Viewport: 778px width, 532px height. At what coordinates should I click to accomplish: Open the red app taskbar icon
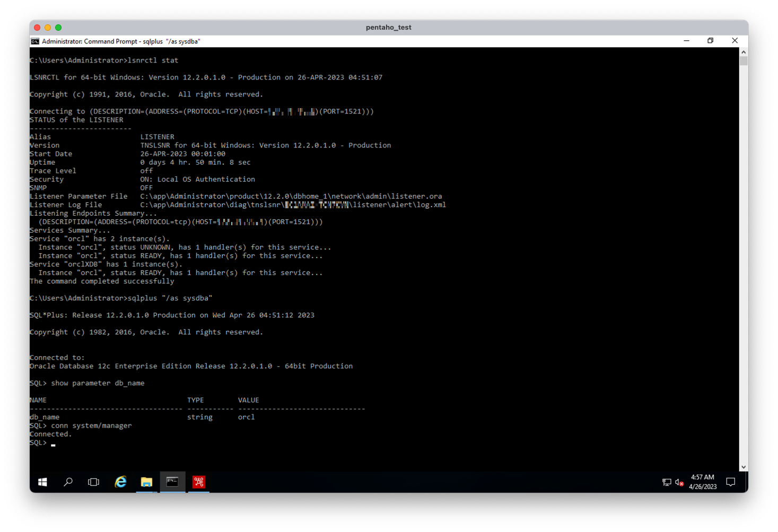click(199, 482)
